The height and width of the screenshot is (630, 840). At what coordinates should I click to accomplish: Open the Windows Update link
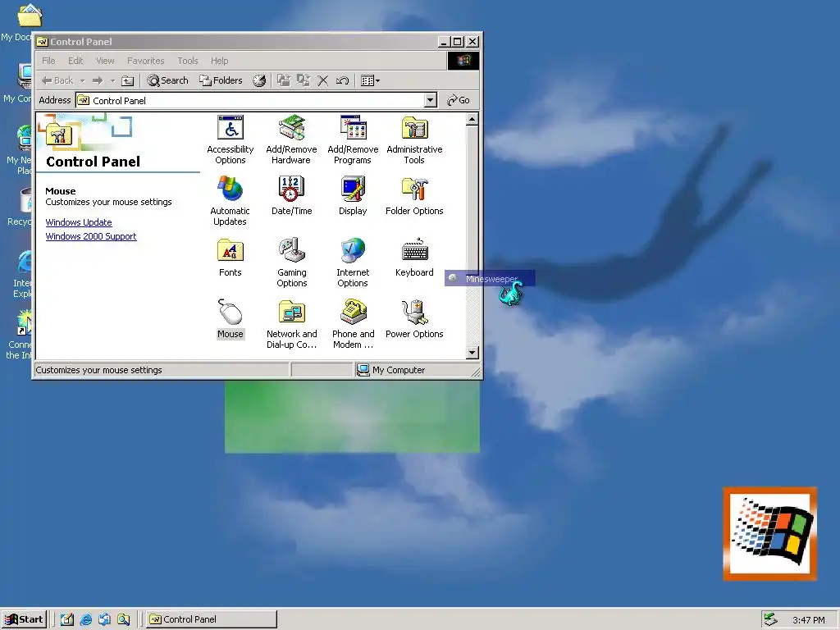point(79,222)
